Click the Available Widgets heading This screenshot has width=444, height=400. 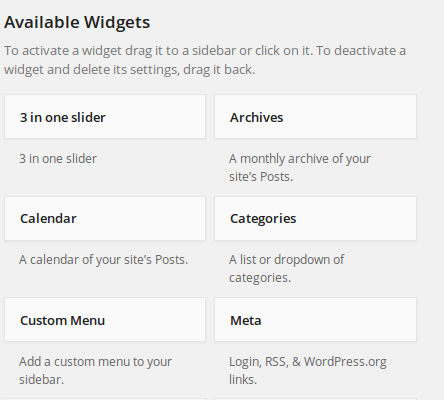(77, 23)
